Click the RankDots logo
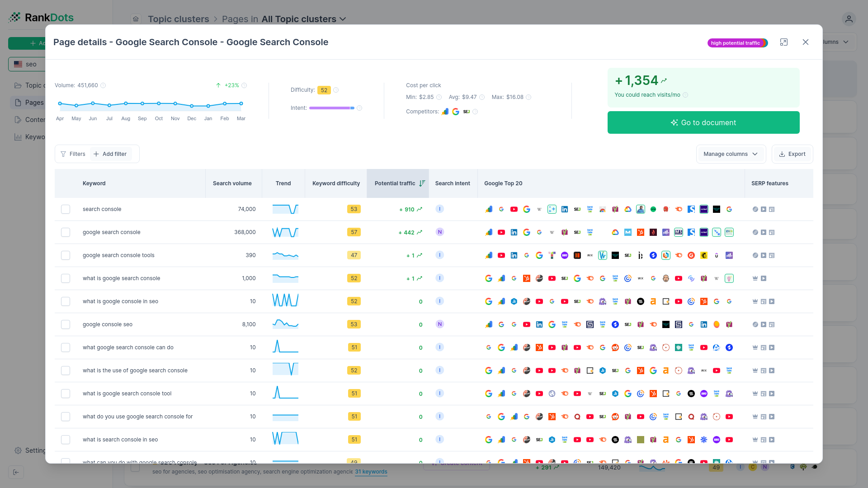Viewport: 868px width, 488px height. 41,18
